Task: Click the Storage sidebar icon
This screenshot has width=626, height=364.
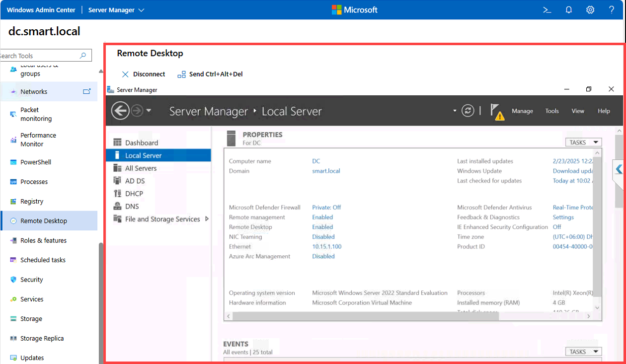Action: pyautogui.click(x=13, y=319)
